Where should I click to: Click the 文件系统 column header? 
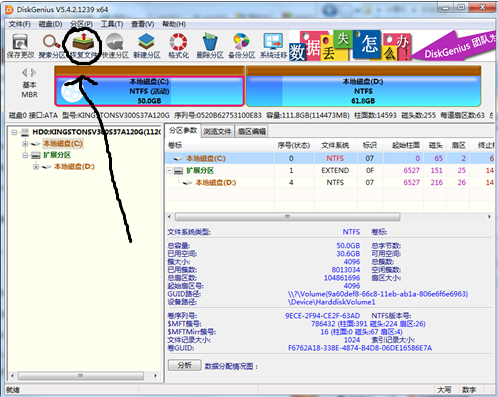tap(335, 145)
